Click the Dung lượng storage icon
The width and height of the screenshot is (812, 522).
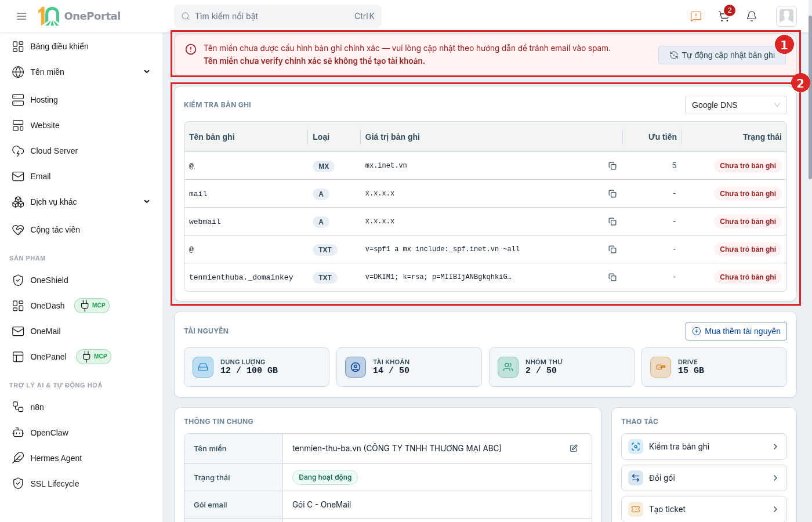pos(203,367)
